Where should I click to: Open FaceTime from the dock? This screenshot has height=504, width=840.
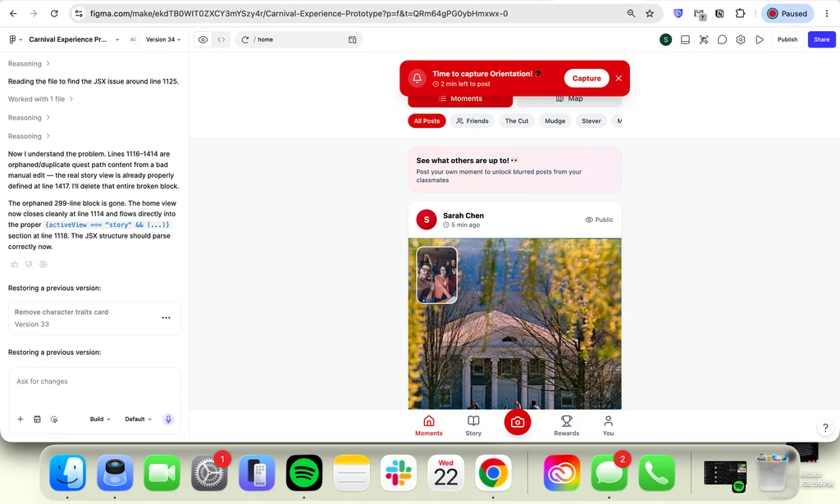tap(162, 473)
